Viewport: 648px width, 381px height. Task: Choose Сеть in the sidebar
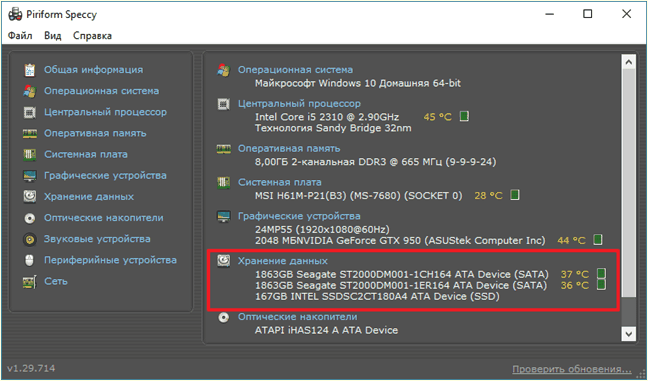coord(56,281)
